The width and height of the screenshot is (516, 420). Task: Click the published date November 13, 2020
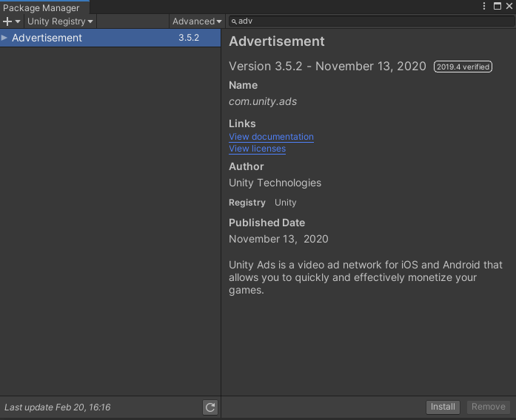coord(278,239)
